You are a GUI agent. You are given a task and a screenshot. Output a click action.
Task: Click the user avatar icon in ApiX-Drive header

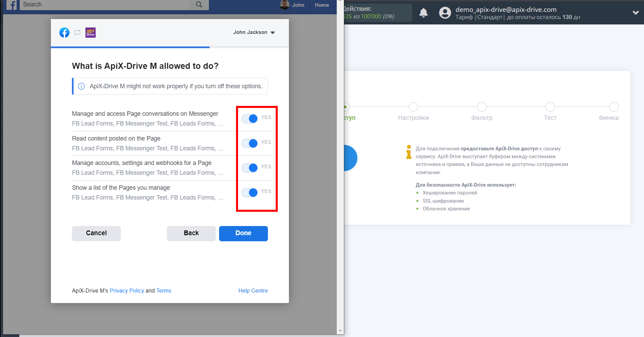(x=445, y=13)
